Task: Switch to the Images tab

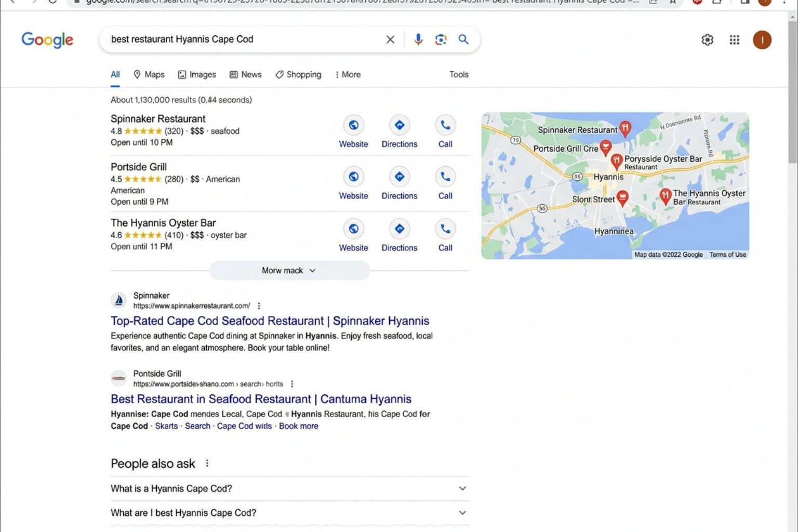Action: pyautogui.click(x=197, y=74)
